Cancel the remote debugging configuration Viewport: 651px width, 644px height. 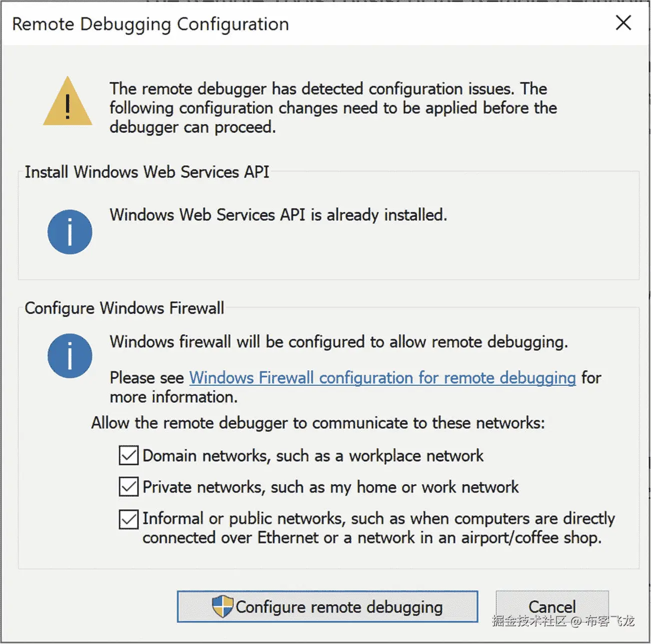coord(552,606)
